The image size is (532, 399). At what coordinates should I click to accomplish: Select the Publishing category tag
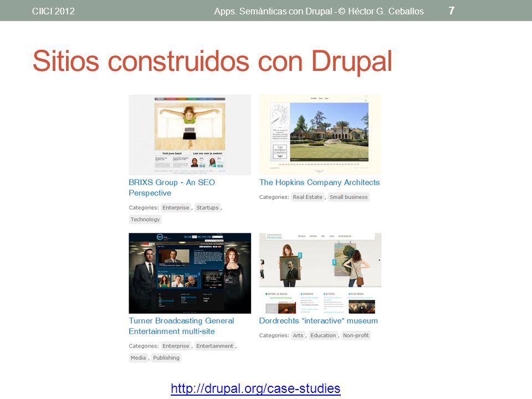pyautogui.click(x=166, y=358)
